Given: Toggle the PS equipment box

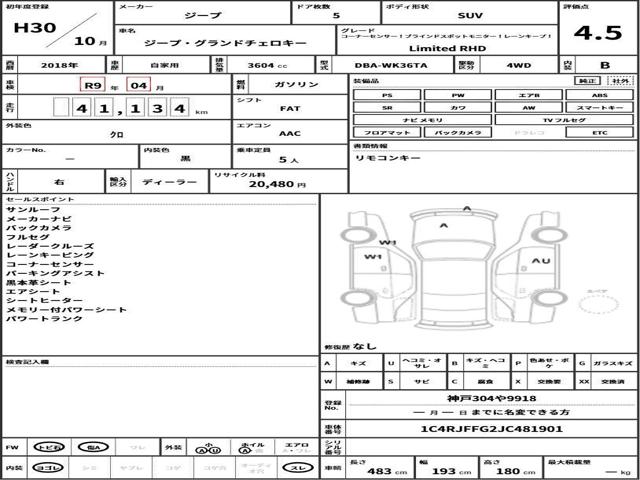Looking at the screenshot, I should (x=387, y=95).
